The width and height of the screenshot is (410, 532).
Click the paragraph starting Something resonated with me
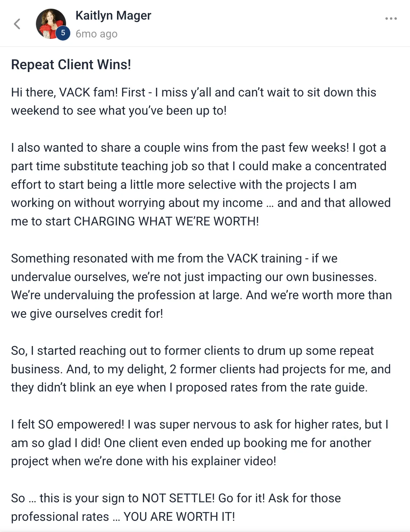click(202, 286)
